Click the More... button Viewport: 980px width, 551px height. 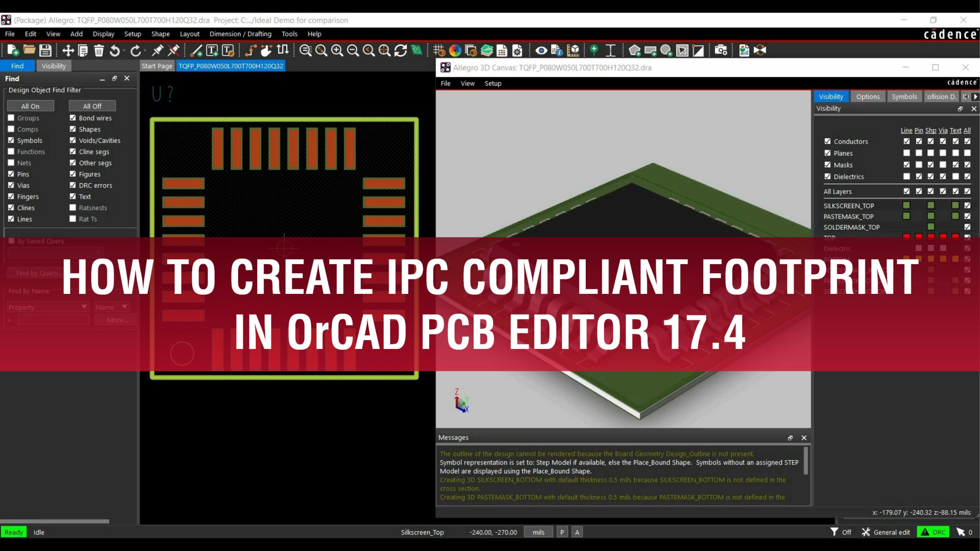point(115,320)
